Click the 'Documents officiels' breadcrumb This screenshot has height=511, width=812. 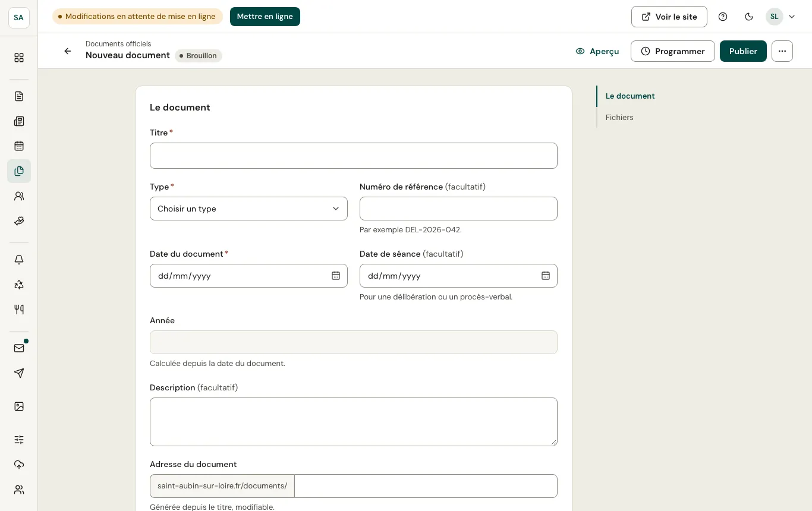point(118,44)
